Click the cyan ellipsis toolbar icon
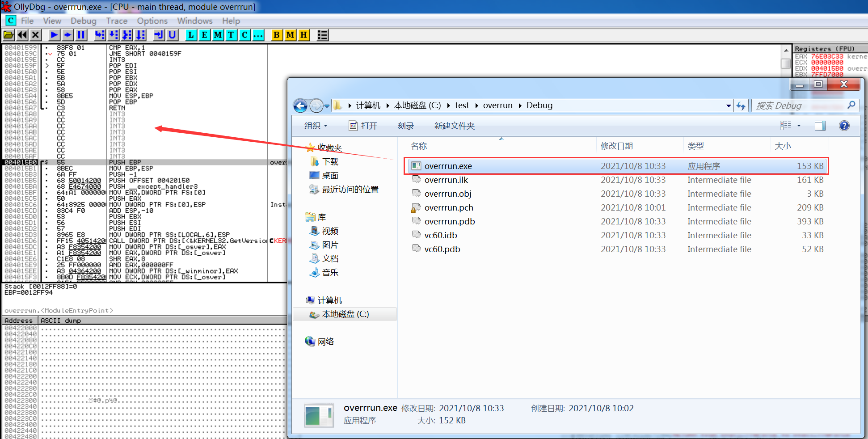 [x=258, y=35]
